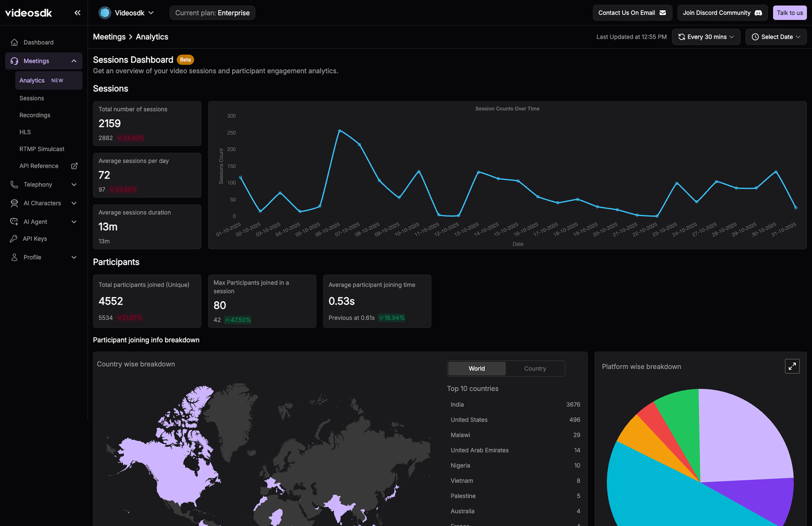The image size is (812, 526).
Task: Switch map view to Country
Action: tap(535, 368)
